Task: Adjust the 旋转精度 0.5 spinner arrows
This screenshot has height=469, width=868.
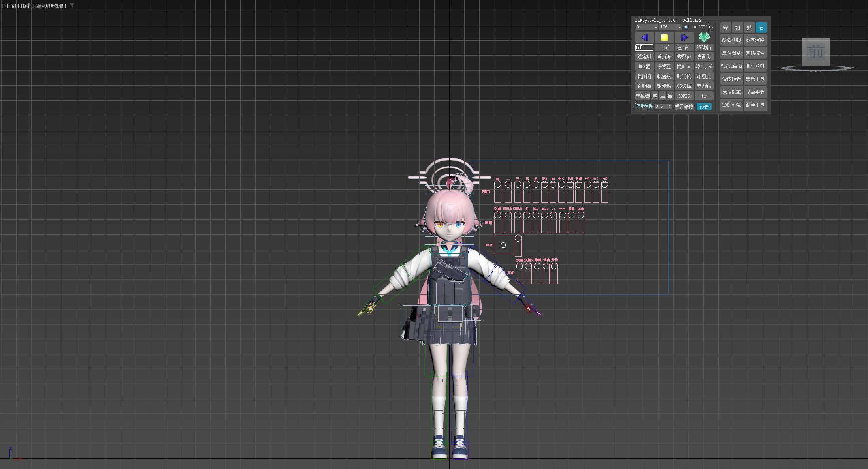Action: [670, 107]
